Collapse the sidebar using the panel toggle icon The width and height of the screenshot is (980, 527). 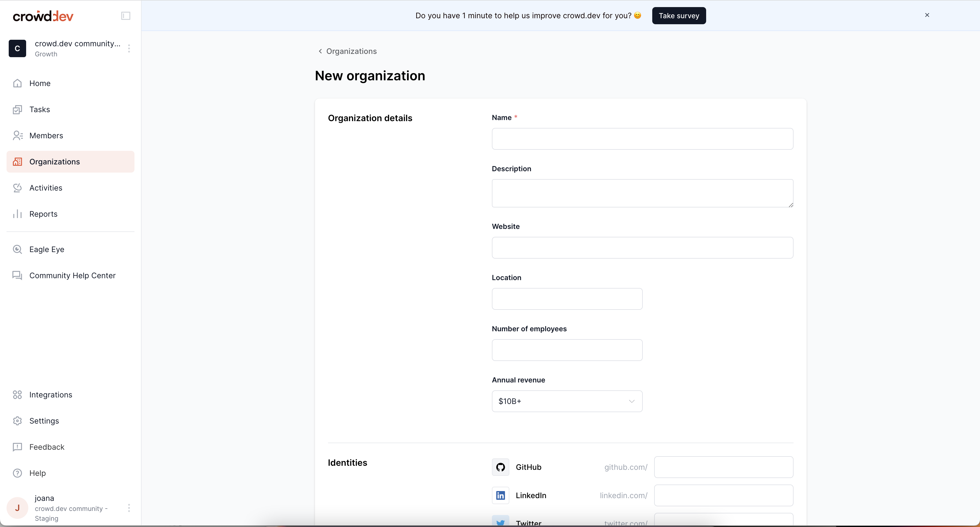pyautogui.click(x=125, y=16)
